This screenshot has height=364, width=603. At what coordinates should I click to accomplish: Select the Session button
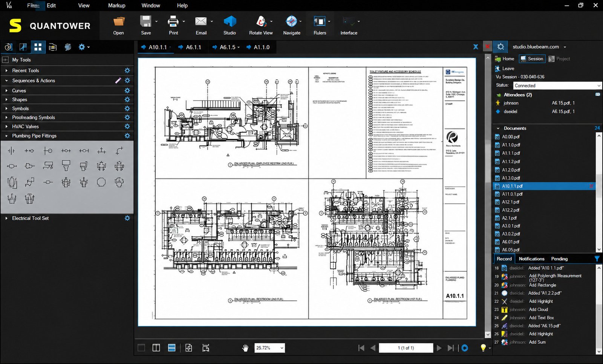pyautogui.click(x=532, y=59)
